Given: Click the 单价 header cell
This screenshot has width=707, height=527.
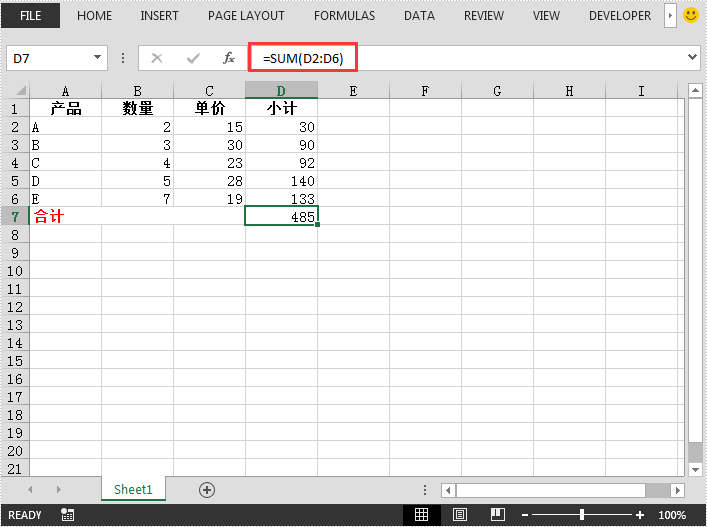Looking at the screenshot, I should click(x=209, y=108).
